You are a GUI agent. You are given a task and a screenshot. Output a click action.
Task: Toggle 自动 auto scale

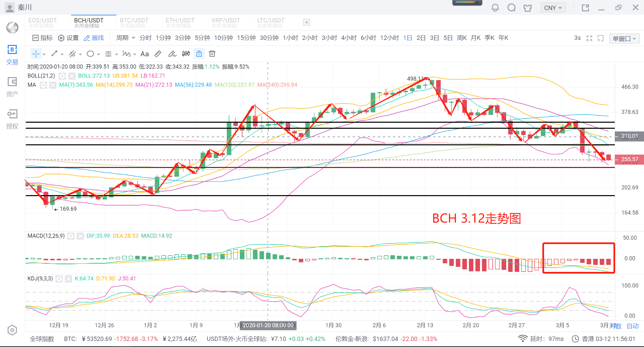[x=633, y=326]
